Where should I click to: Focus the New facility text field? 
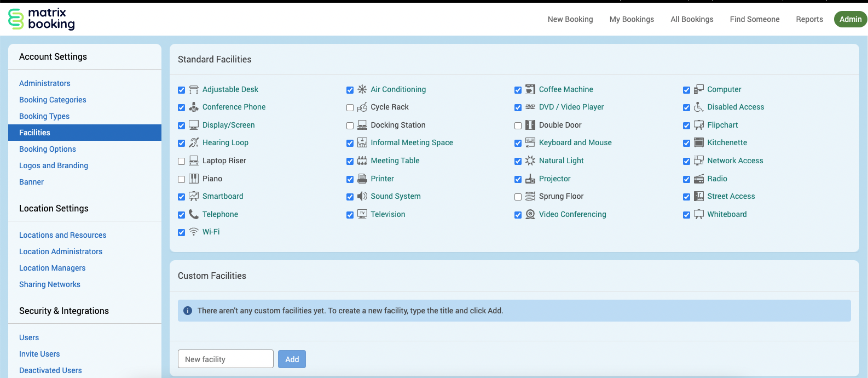(225, 359)
